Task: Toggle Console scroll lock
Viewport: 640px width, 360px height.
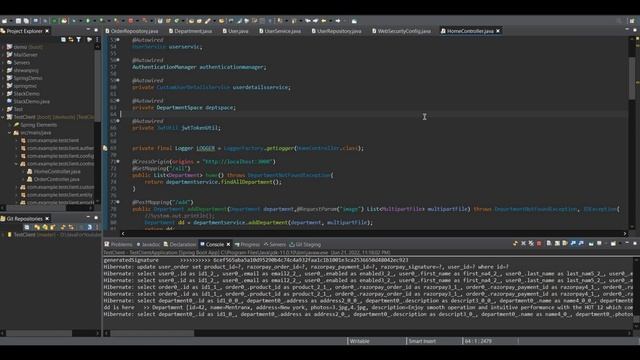Action: [x=557, y=244]
